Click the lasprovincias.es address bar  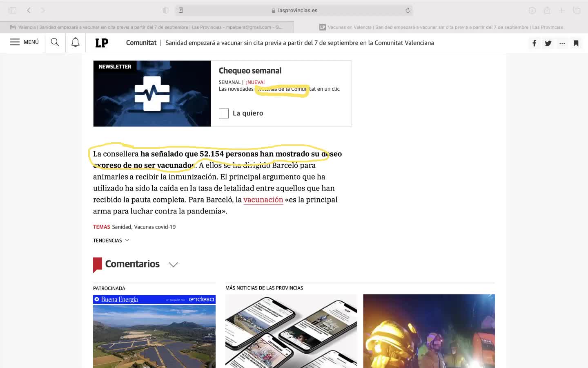[x=294, y=10]
